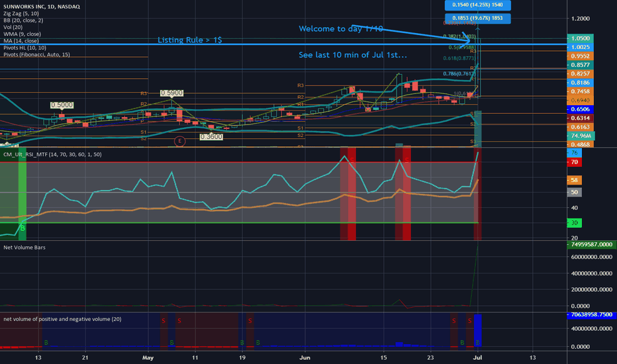Click the 0.5900 pivot high label

coord(171,93)
